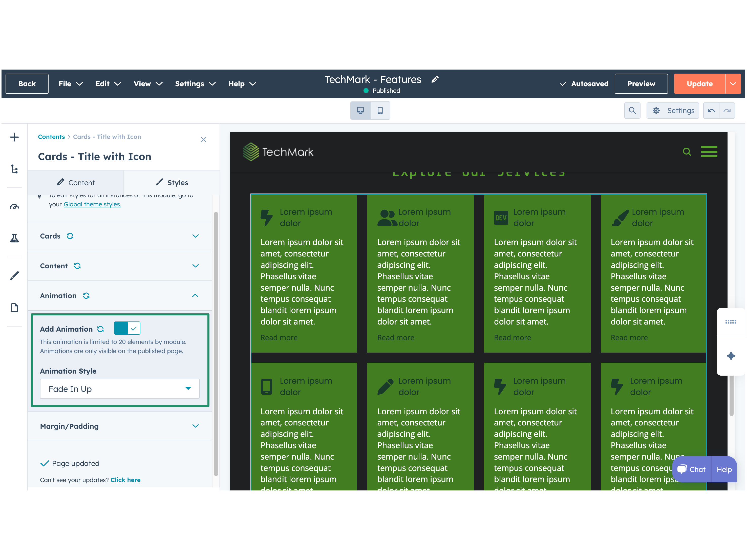Open the Animation Style dropdown
Viewport: 747px width, 560px height.
(x=120, y=389)
